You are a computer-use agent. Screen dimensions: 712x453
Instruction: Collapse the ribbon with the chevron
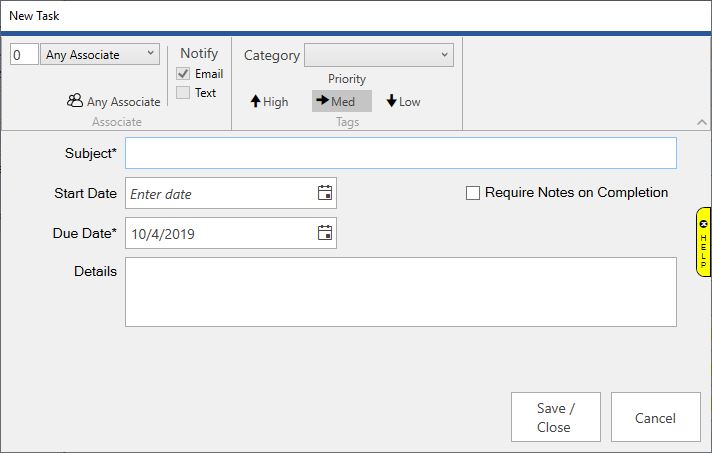coord(702,122)
